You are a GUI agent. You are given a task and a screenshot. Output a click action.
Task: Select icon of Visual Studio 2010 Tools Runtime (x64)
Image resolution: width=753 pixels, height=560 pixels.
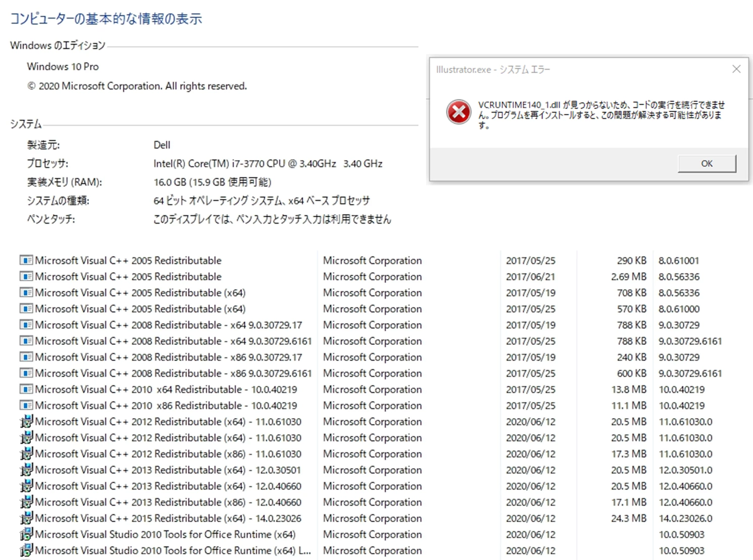coord(26,534)
